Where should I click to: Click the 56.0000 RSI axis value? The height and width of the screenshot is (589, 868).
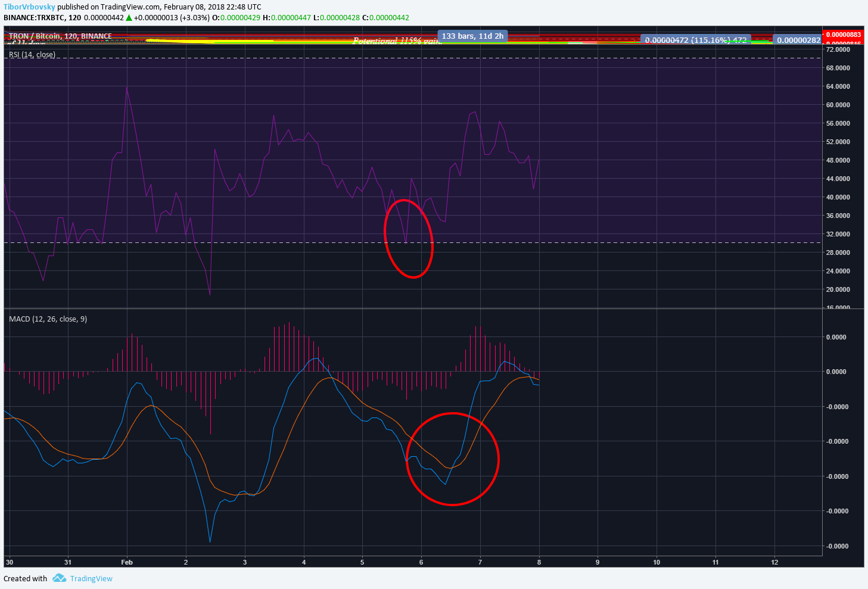click(838, 123)
